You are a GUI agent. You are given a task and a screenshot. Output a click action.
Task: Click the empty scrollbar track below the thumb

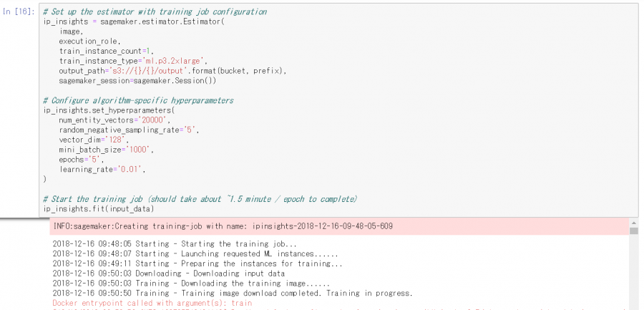(634, 272)
